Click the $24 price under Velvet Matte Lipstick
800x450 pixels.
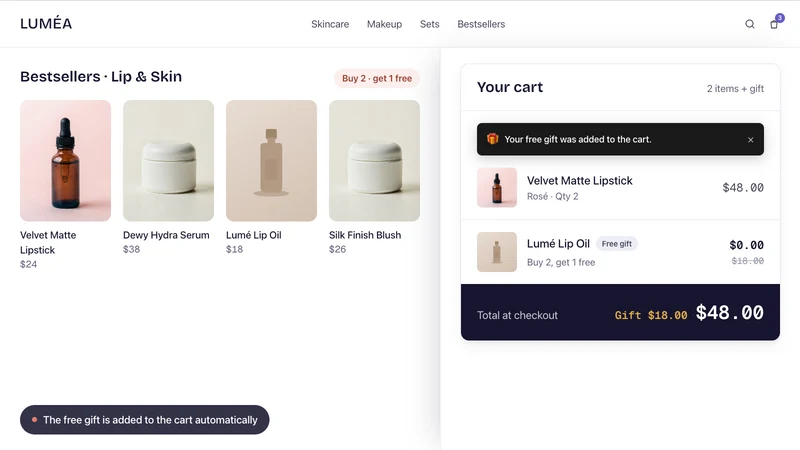coord(29,264)
